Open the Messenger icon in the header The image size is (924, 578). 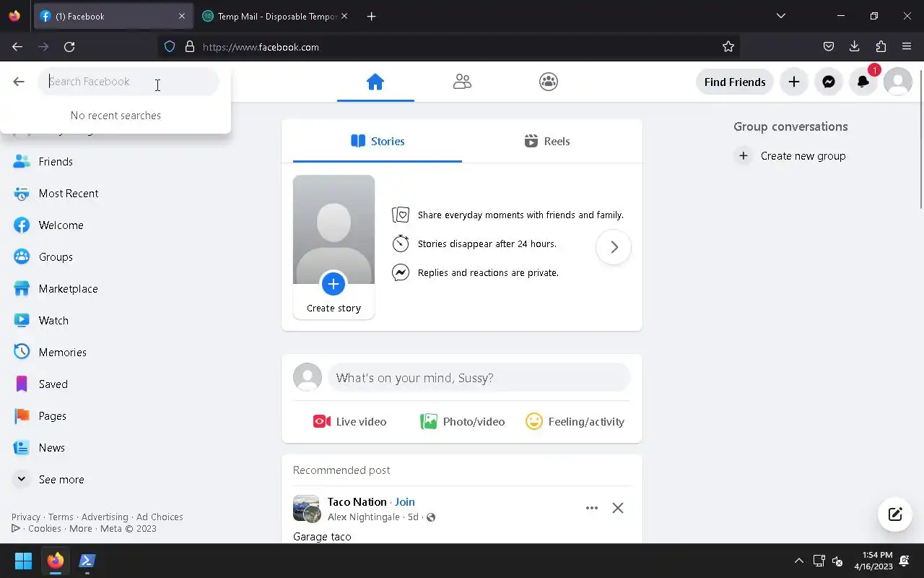(x=829, y=82)
